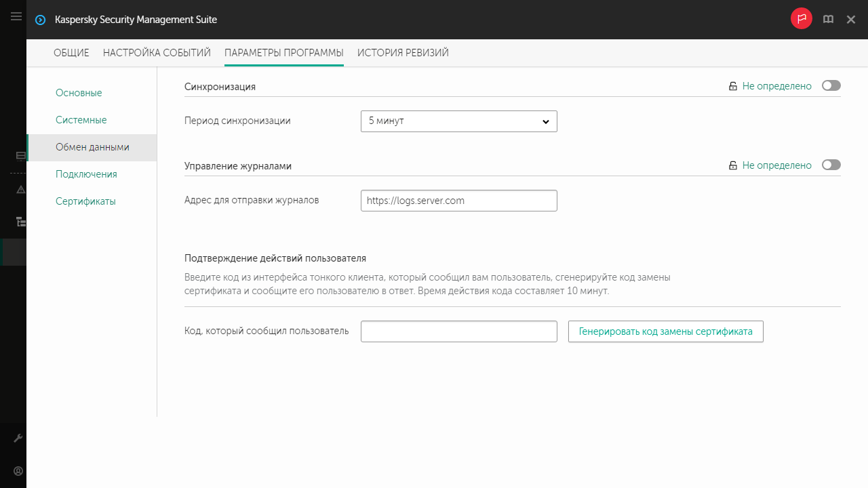Click the lock icon beside Синхронизация
The width and height of the screenshot is (868, 488).
click(x=732, y=87)
